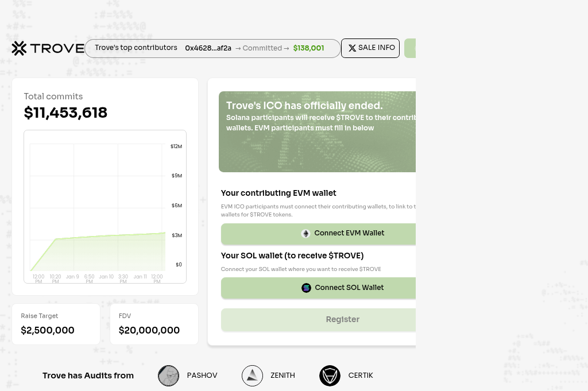The width and height of the screenshot is (588, 391).
Task: Click the $138,001 committed amount
Action: [308, 48]
